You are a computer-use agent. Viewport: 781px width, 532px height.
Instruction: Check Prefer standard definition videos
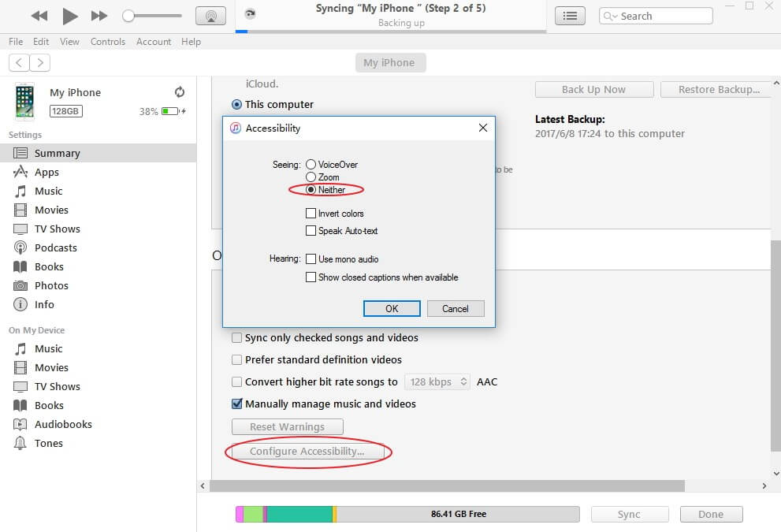pyautogui.click(x=237, y=359)
